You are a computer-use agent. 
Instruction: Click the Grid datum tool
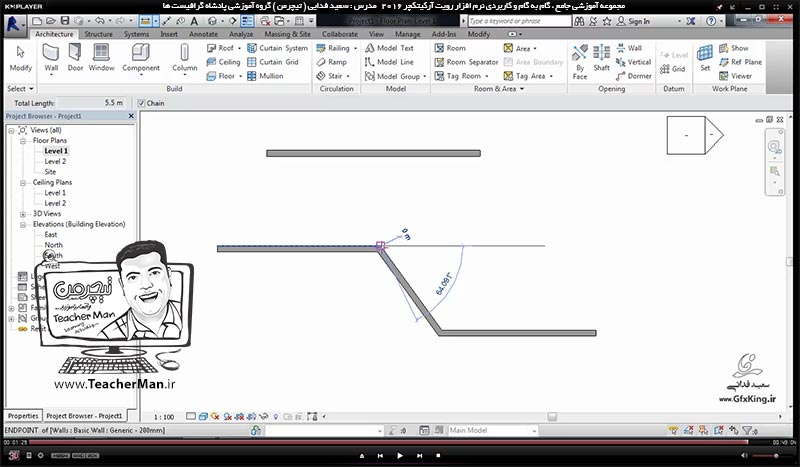[672, 69]
